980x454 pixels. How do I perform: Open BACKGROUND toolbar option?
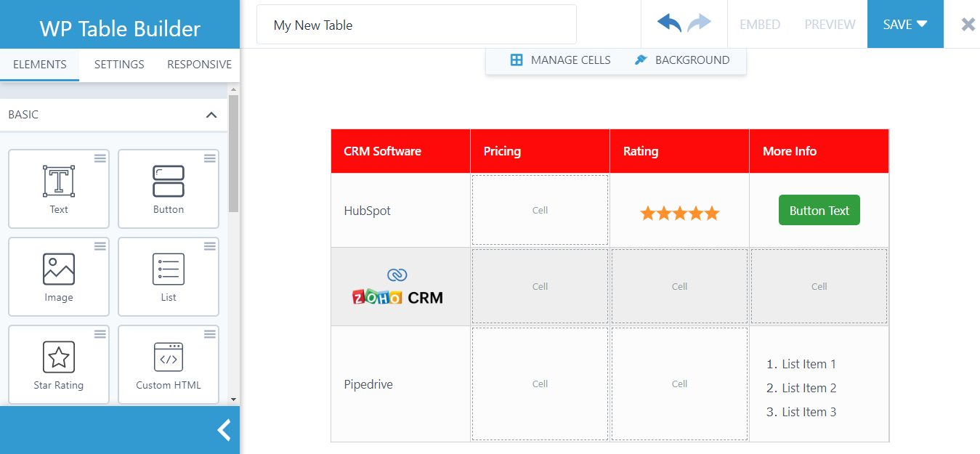click(681, 60)
